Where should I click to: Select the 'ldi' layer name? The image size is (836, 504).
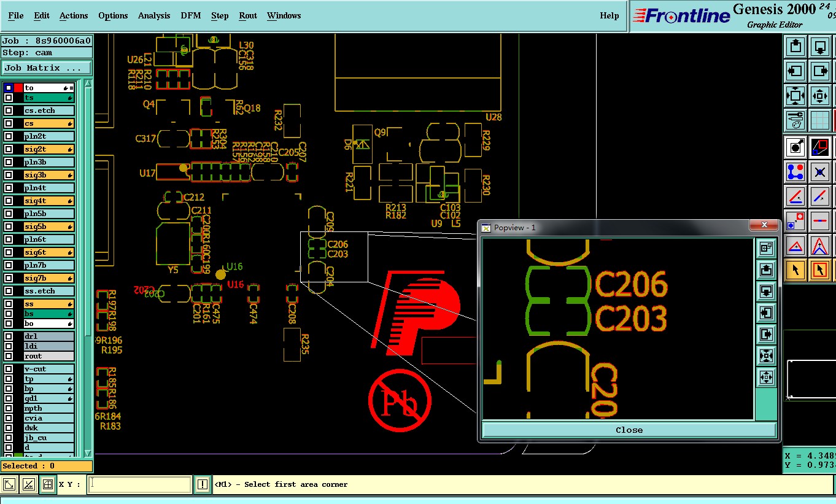pyautogui.click(x=48, y=346)
